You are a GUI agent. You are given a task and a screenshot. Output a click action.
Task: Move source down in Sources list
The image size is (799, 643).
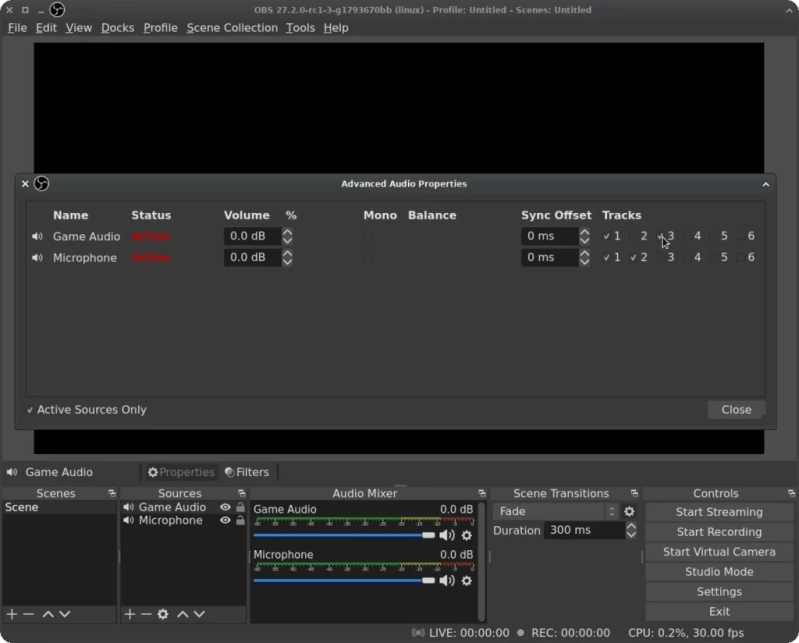(199, 614)
